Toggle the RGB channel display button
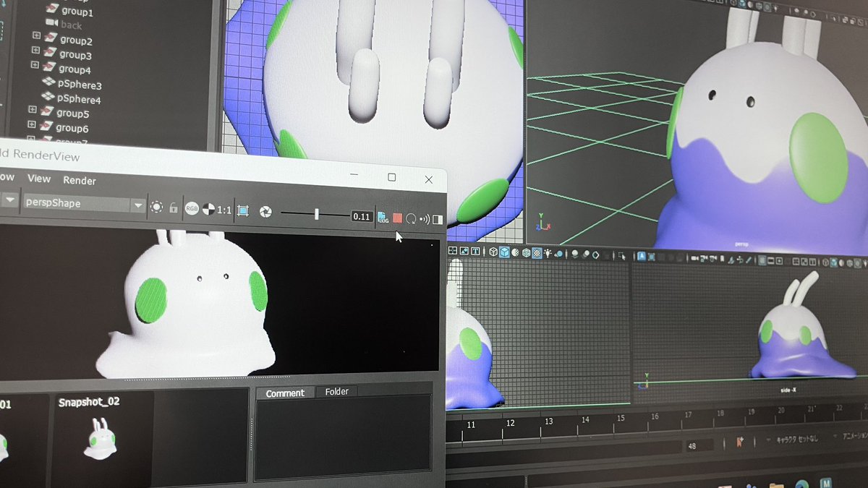868x488 pixels. (x=192, y=209)
